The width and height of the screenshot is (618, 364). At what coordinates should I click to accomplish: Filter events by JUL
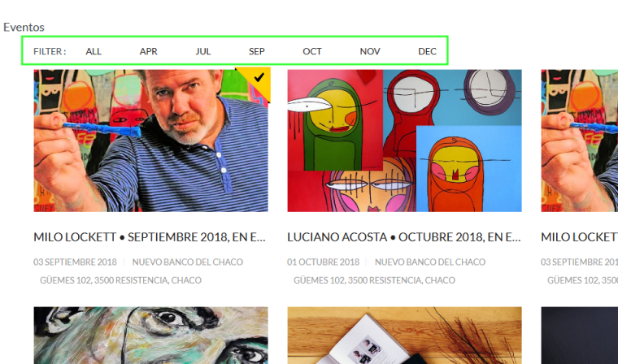pyautogui.click(x=203, y=51)
